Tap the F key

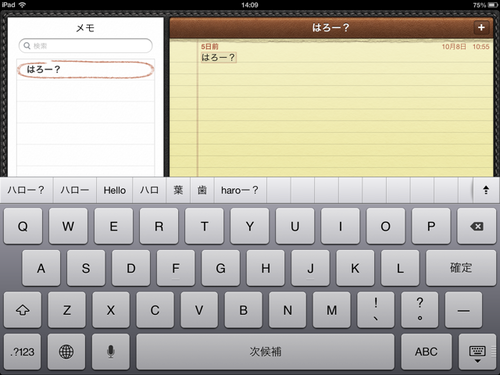click(x=176, y=268)
